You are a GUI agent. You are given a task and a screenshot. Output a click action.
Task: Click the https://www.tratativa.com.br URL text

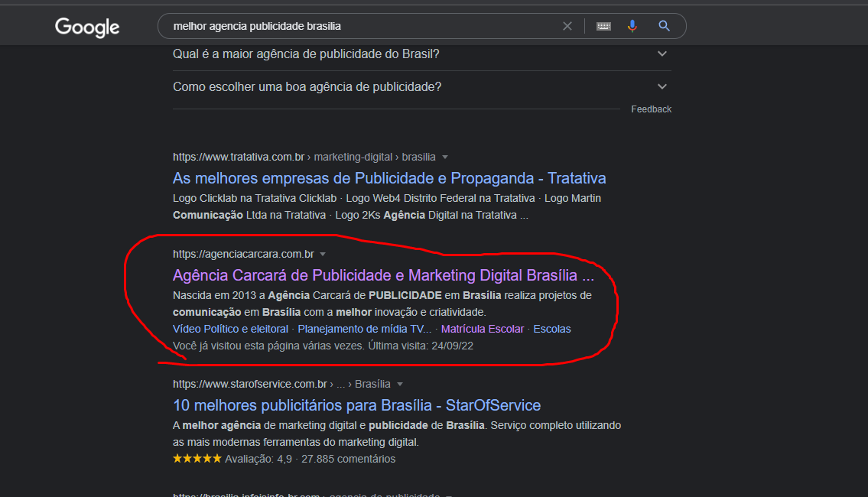coord(239,158)
